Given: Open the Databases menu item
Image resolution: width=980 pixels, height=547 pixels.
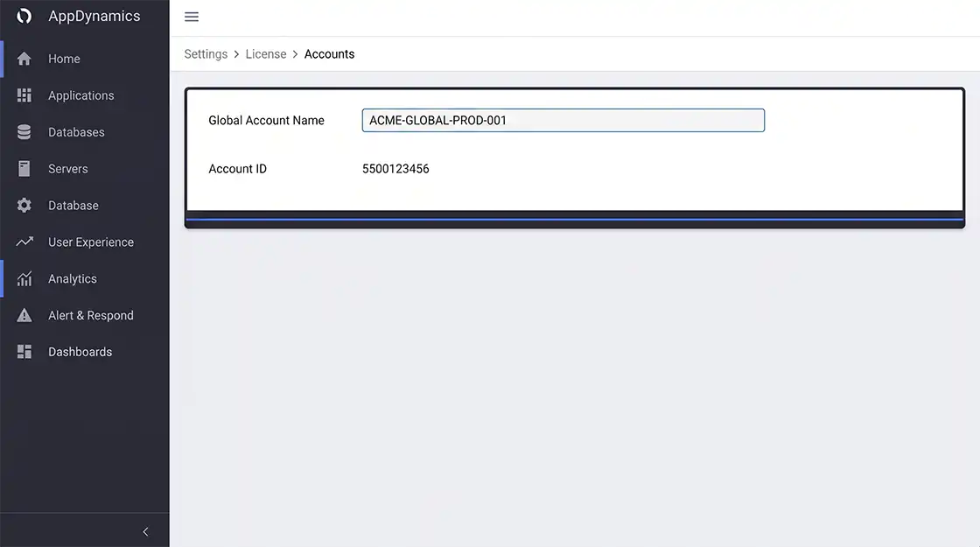Looking at the screenshot, I should 84,132.
